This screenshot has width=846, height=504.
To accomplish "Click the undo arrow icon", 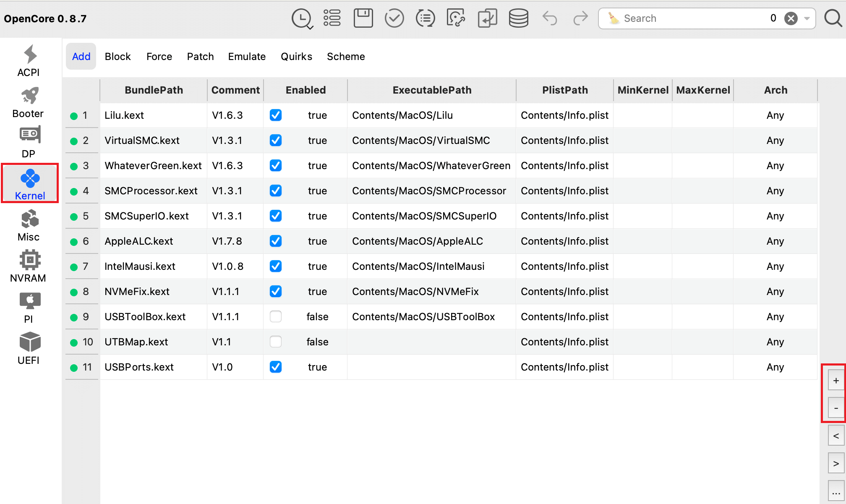I will (x=550, y=18).
